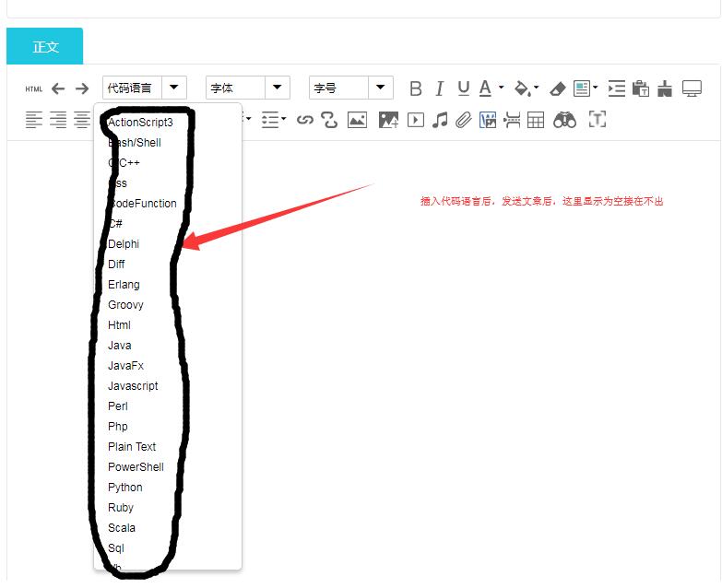Click the redo arrow icon

(x=82, y=88)
